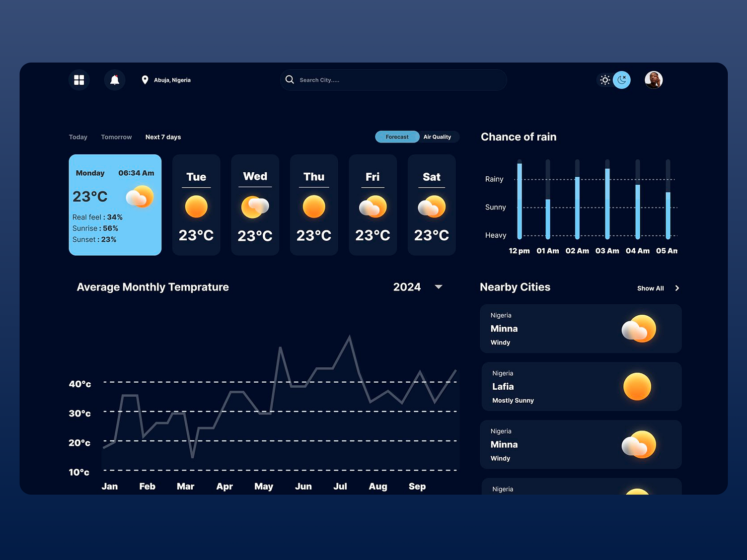Image resolution: width=747 pixels, height=560 pixels.
Task: Open the profile avatar
Action: tap(654, 79)
